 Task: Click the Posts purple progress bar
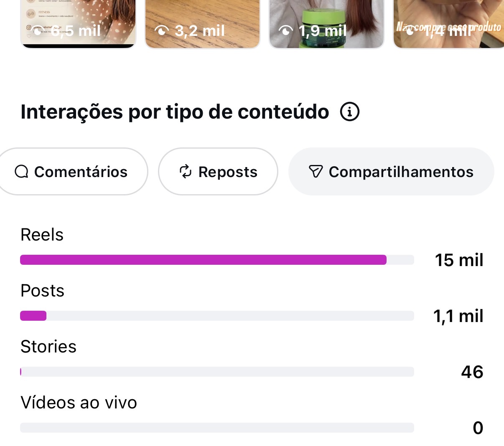pyautogui.click(x=33, y=316)
